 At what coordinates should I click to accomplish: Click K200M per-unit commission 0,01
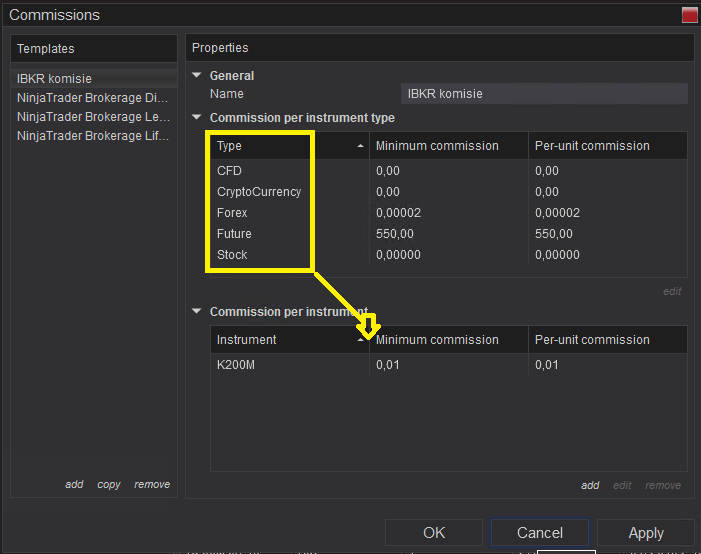click(547, 365)
